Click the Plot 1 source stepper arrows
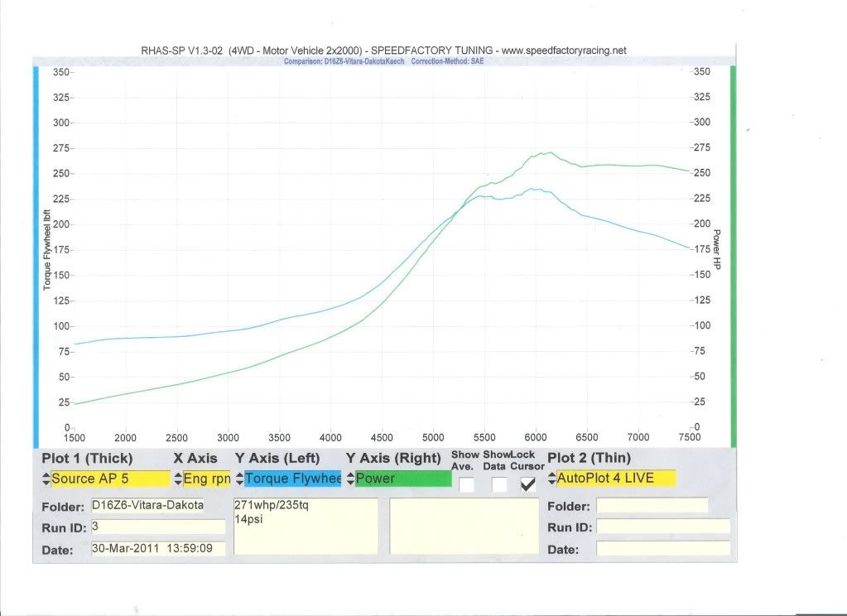The height and width of the screenshot is (616, 847). point(46,479)
